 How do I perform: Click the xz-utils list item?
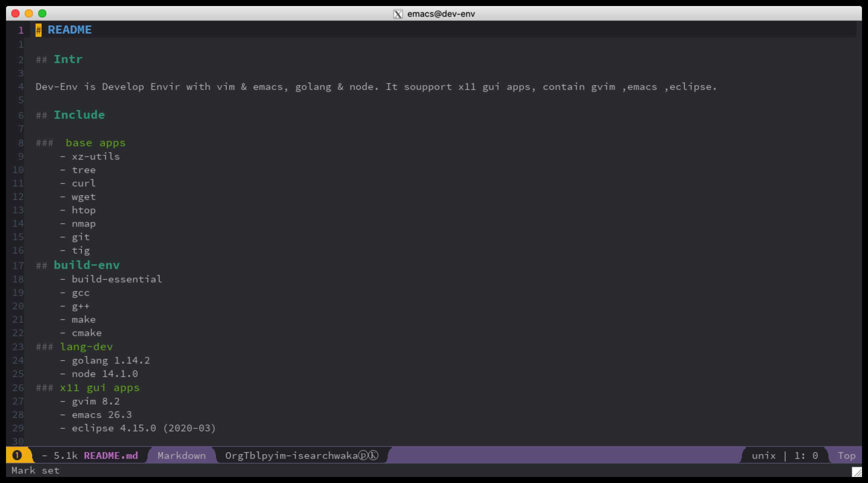point(96,156)
